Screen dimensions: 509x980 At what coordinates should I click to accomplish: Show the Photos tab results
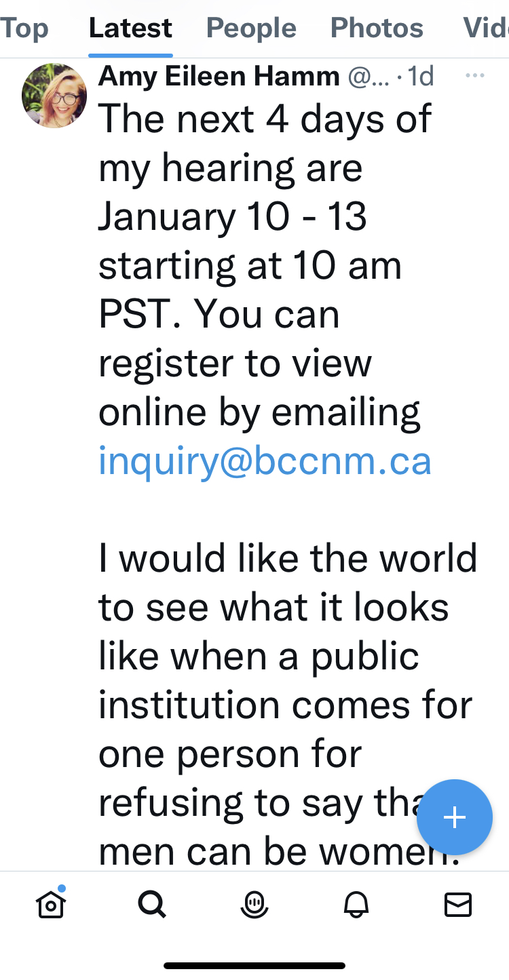(377, 28)
